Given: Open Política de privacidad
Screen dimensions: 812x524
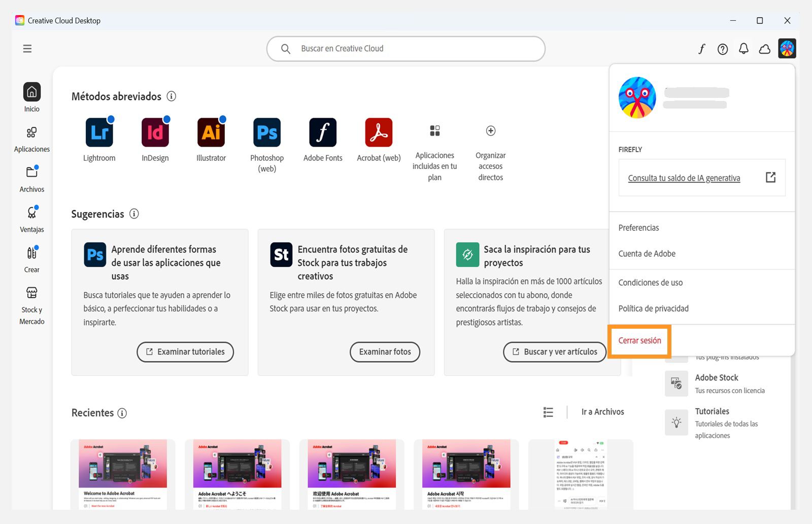Looking at the screenshot, I should pos(654,308).
